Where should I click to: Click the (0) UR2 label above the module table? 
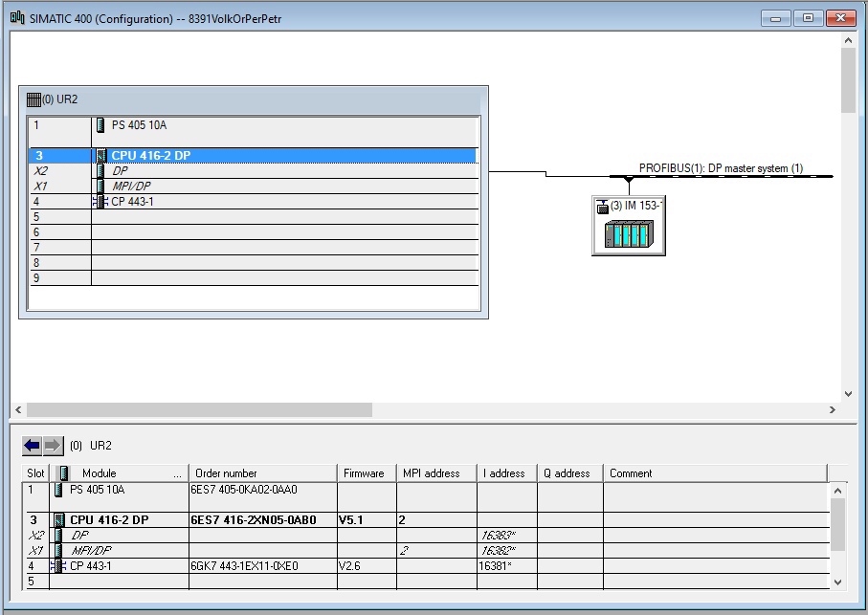click(x=91, y=446)
